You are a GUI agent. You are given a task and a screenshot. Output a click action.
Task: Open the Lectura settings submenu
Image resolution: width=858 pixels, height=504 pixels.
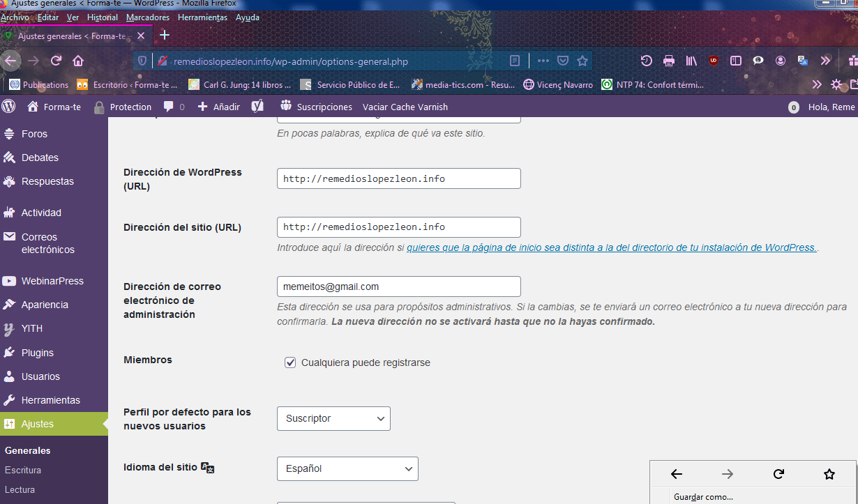(20, 489)
